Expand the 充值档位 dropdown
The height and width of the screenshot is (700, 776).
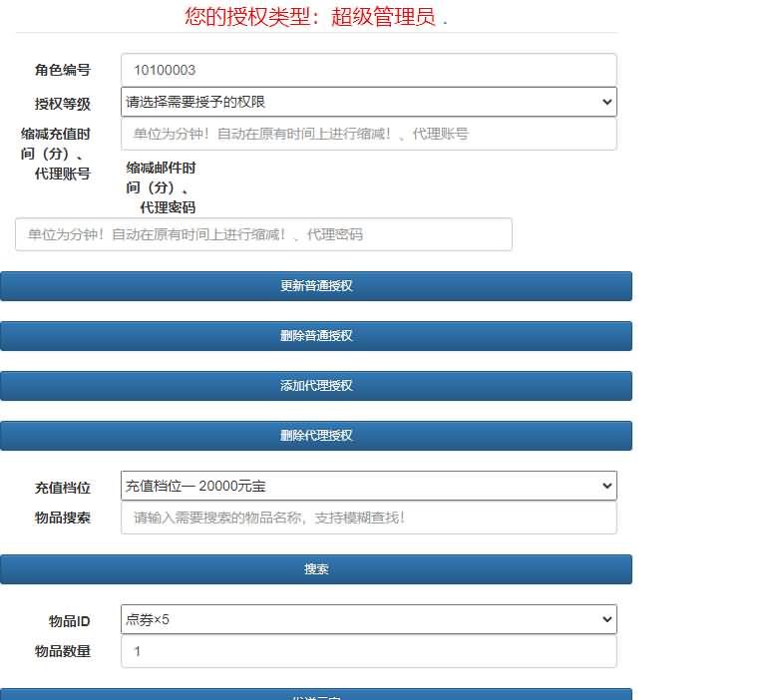click(368, 486)
